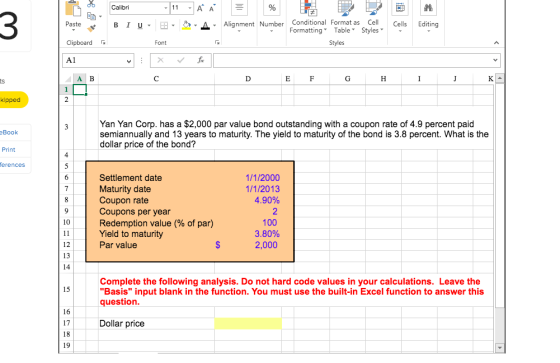Toggle Italic formatting
Viewport: 560px width, 363px height.
pos(128,25)
